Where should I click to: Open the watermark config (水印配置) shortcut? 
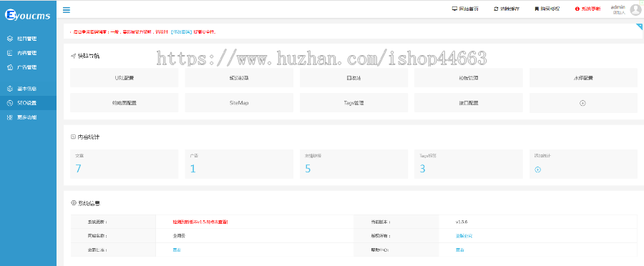click(x=583, y=77)
